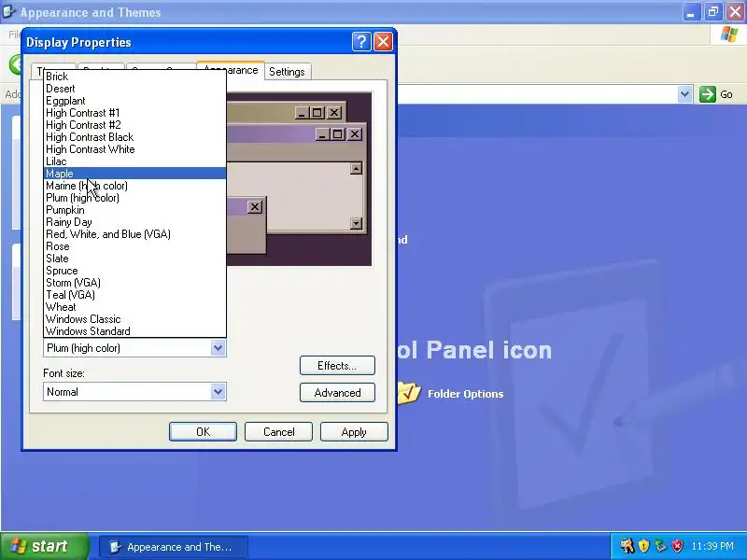The width and height of the screenshot is (747, 560).
Task: Switch to the Settings tab
Action: coord(287,72)
